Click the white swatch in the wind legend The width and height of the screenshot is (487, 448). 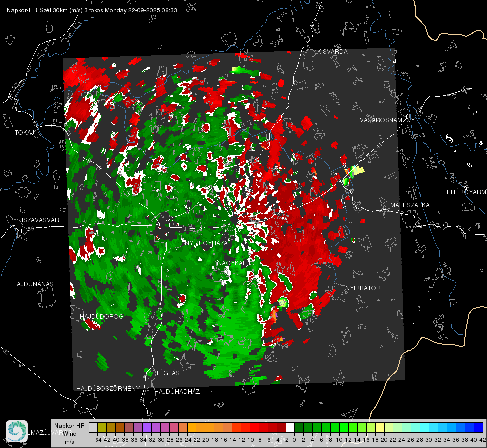tap(290, 427)
